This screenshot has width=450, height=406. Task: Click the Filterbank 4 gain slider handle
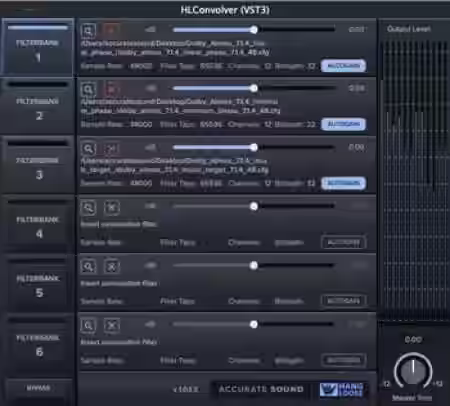(x=254, y=206)
